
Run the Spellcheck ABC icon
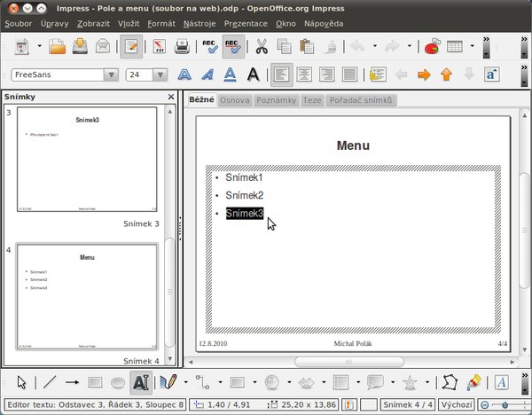click(x=210, y=46)
